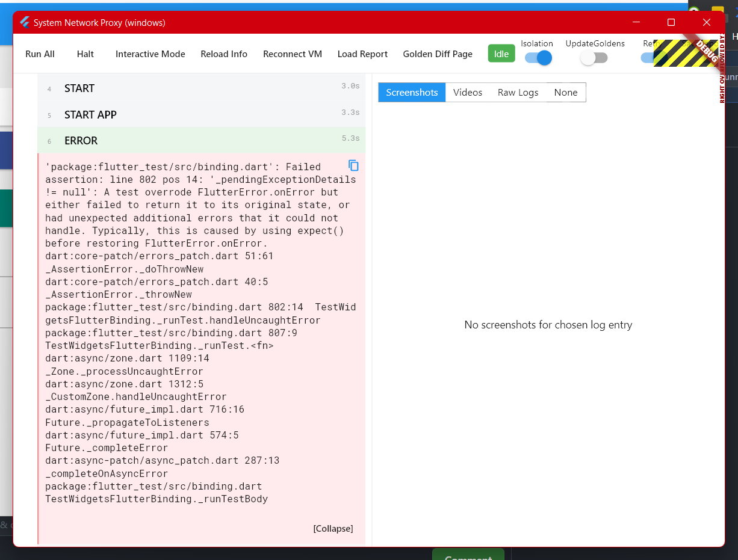Turn off the Isolation toggle

pyautogui.click(x=536, y=57)
